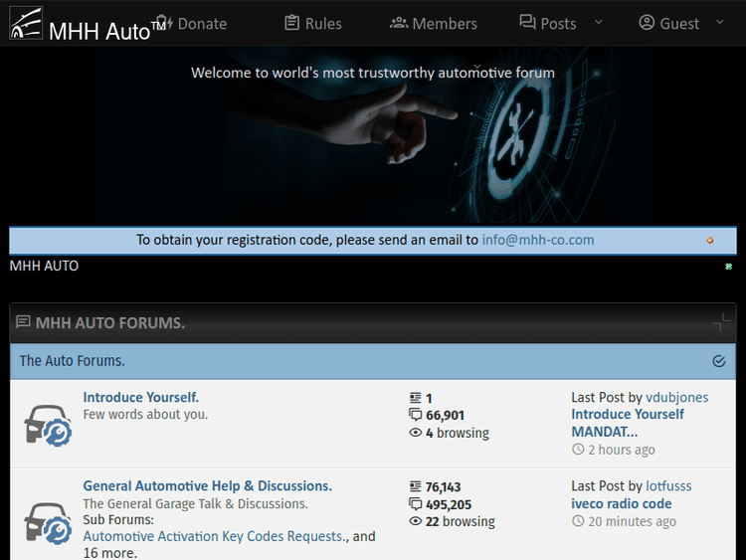Open Automotive Activation Key Codes Requests subforum
This screenshot has height=560, width=746.
(x=215, y=536)
